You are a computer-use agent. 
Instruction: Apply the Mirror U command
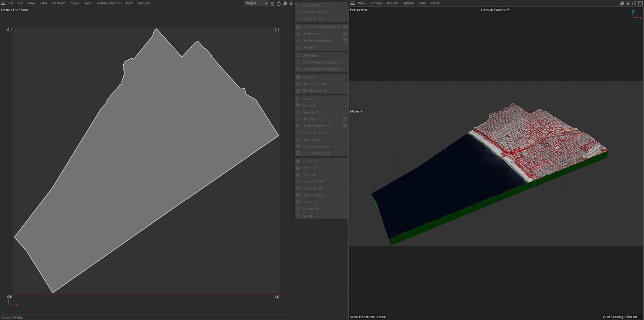click(x=321, y=99)
